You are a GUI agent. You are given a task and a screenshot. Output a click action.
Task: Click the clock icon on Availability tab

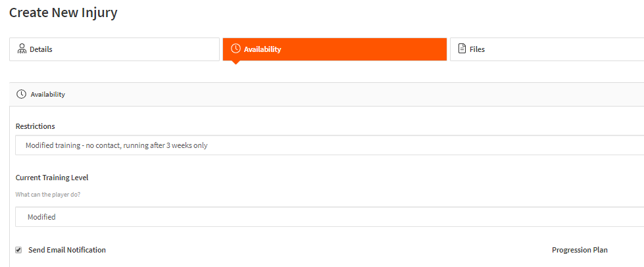pos(235,49)
